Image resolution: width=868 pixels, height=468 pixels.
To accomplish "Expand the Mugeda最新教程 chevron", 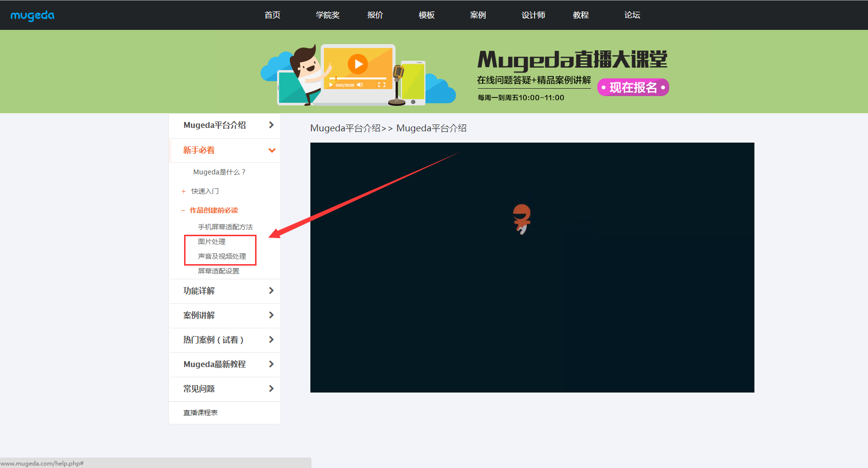I will tap(271, 364).
